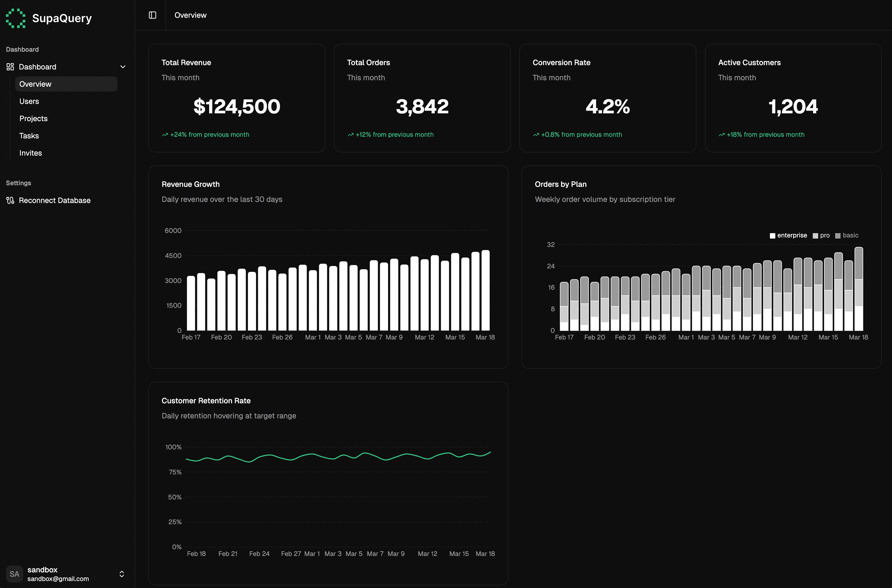Click the trend arrow on the Conversion Rate card
The image size is (892, 588).
click(x=535, y=135)
